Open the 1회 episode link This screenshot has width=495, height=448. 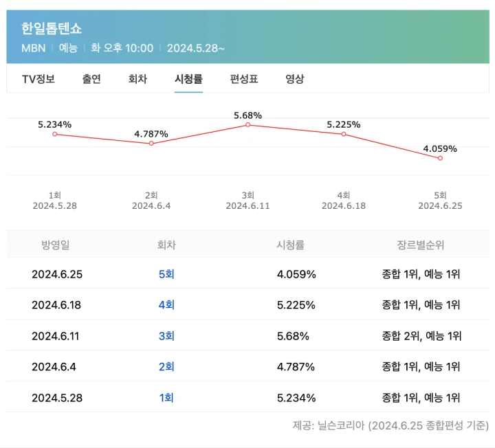[166, 398]
